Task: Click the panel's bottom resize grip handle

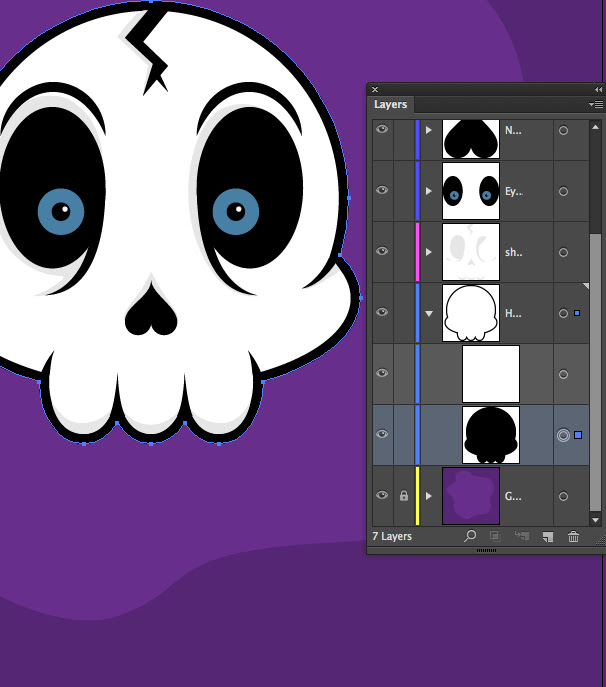Action: [486, 550]
